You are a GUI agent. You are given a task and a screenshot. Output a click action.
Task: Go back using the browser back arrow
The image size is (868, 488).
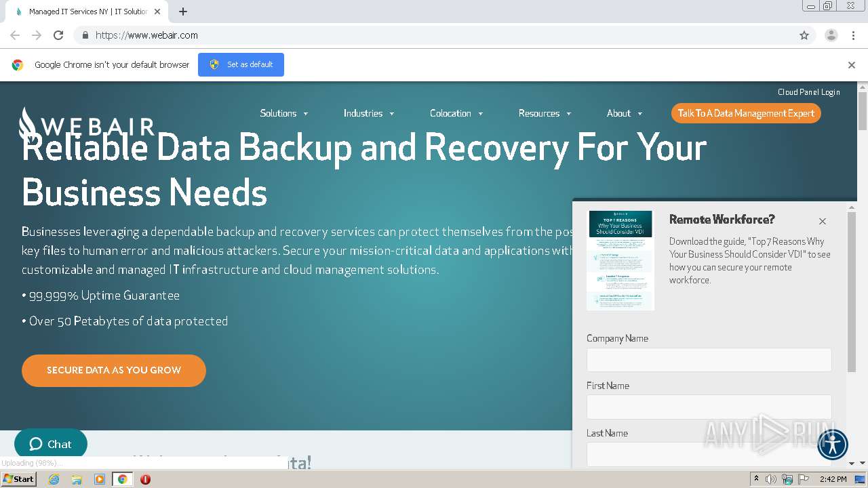click(15, 35)
